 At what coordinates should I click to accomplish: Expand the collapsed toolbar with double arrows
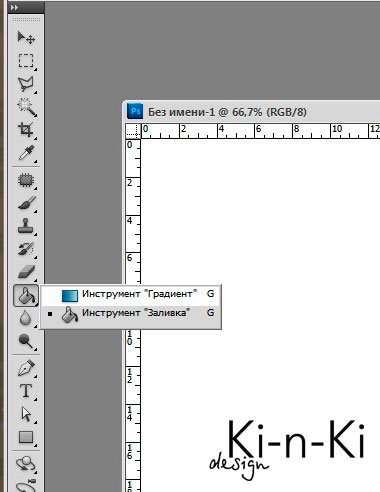click(14, 7)
